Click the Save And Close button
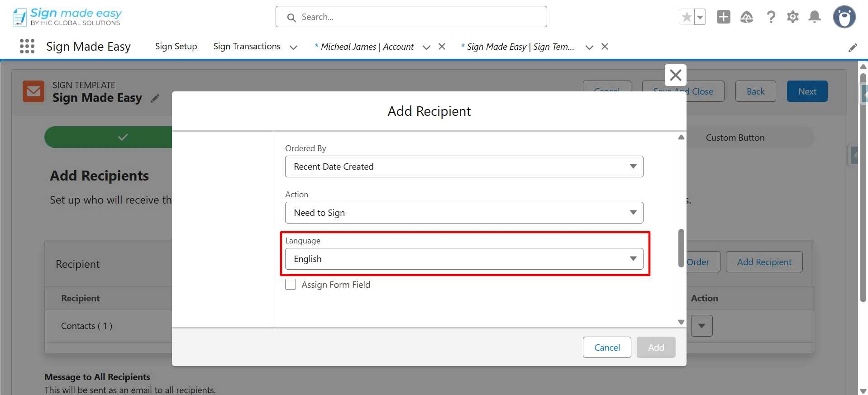868x395 pixels. (x=683, y=91)
